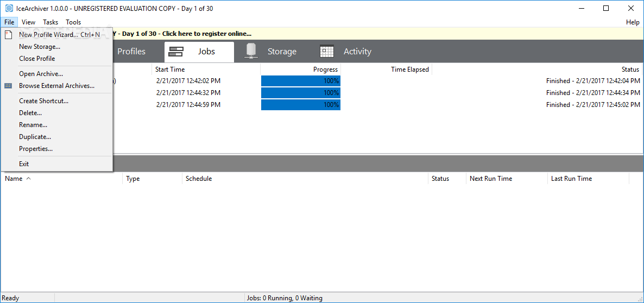Screen dimensions: 644x303
Task: Click the Activity calendar icon
Action: coord(326,52)
